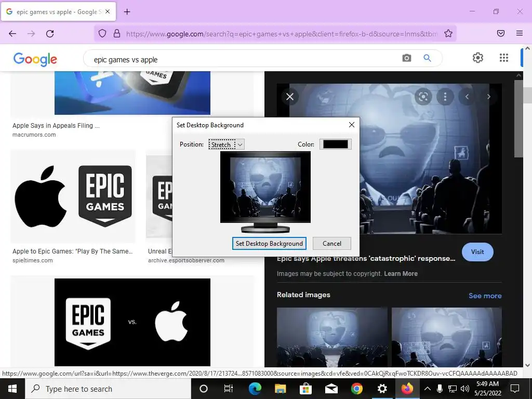Open 'Apple to Epic Games: Play By The Same' result
This screenshot has width=532, height=399.
click(73, 251)
